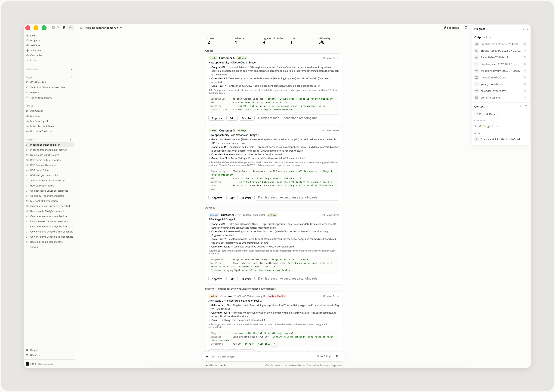The width and height of the screenshot is (555, 392).
Task: Click Auto mode below composer
Action: click(x=224, y=365)
